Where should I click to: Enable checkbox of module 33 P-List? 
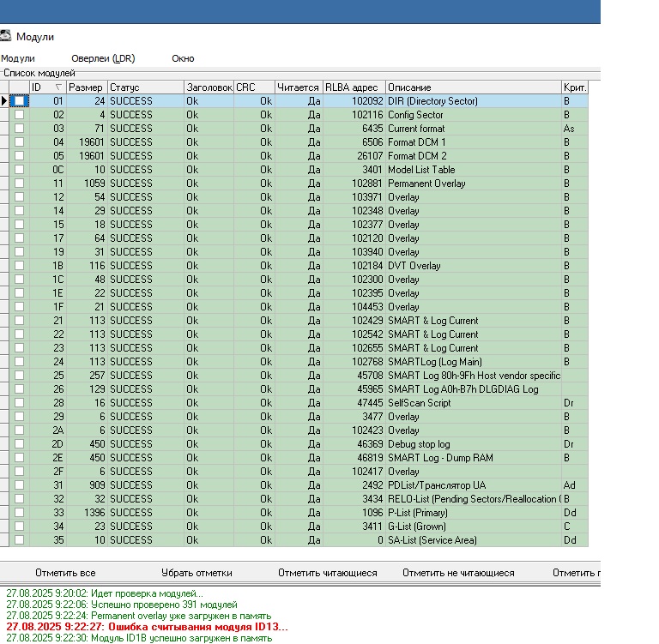point(20,513)
